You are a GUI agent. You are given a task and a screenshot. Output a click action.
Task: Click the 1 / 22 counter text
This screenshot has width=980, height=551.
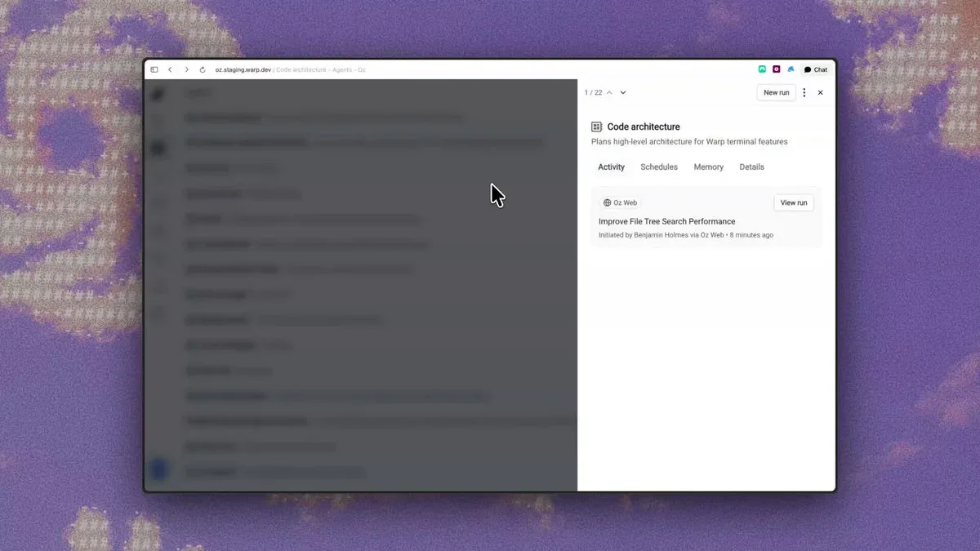coord(594,93)
